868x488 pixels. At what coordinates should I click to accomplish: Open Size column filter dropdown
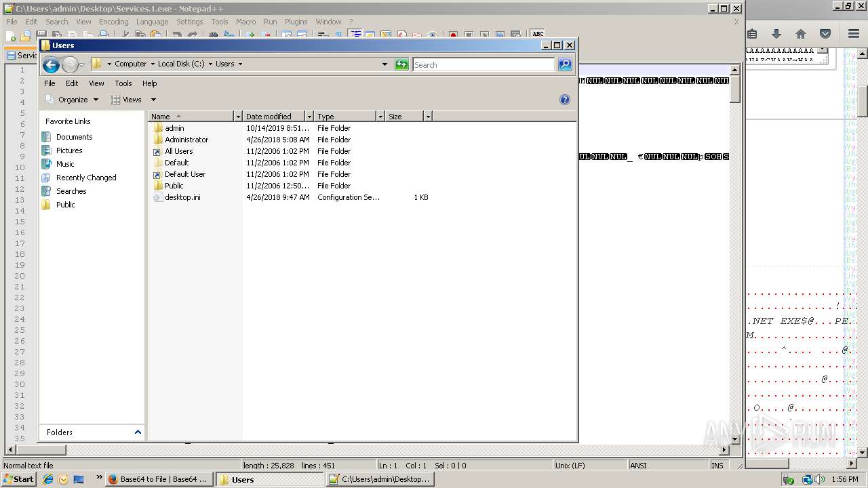click(428, 117)
